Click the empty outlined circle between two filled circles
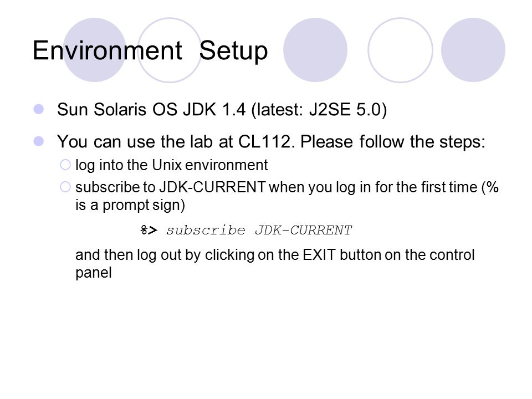532x399 pixels. click(x=400, y=50)
